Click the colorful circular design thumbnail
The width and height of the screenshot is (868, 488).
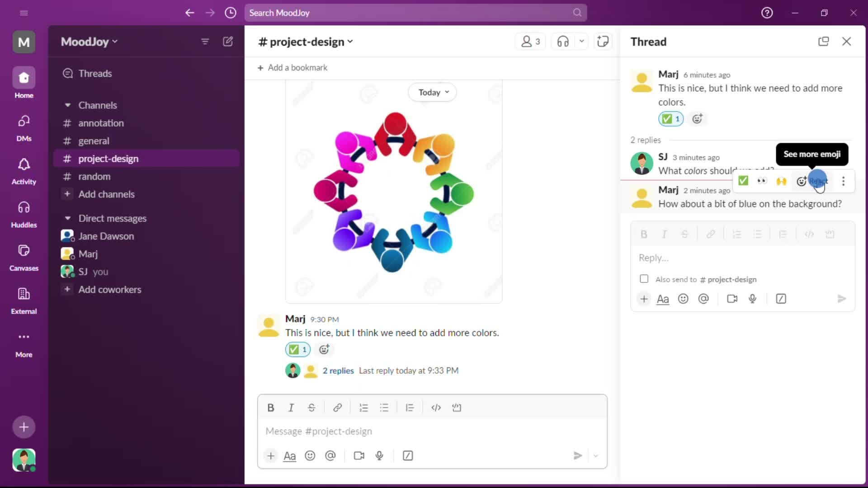pyautogui.click(x=393, y=191)
